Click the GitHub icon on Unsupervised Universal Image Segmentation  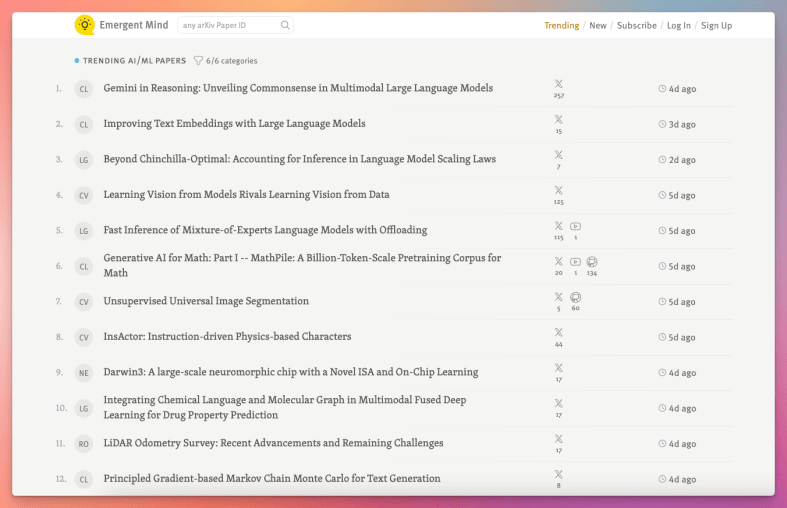point(575,297)
